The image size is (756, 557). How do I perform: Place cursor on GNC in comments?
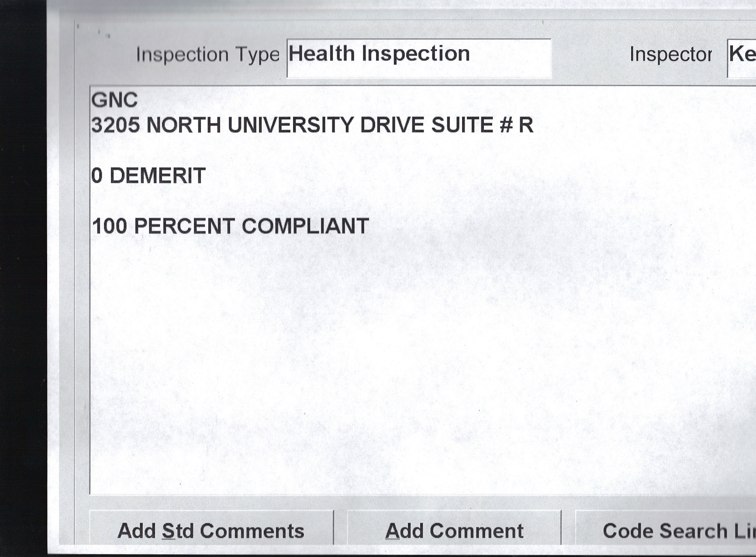[114, 100]
